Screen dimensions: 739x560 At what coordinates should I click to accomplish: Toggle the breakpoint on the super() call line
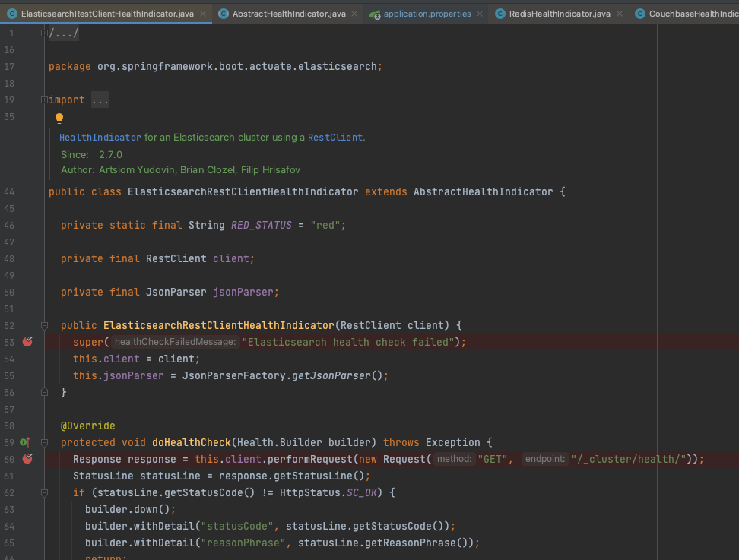click(x=27, y=342)
